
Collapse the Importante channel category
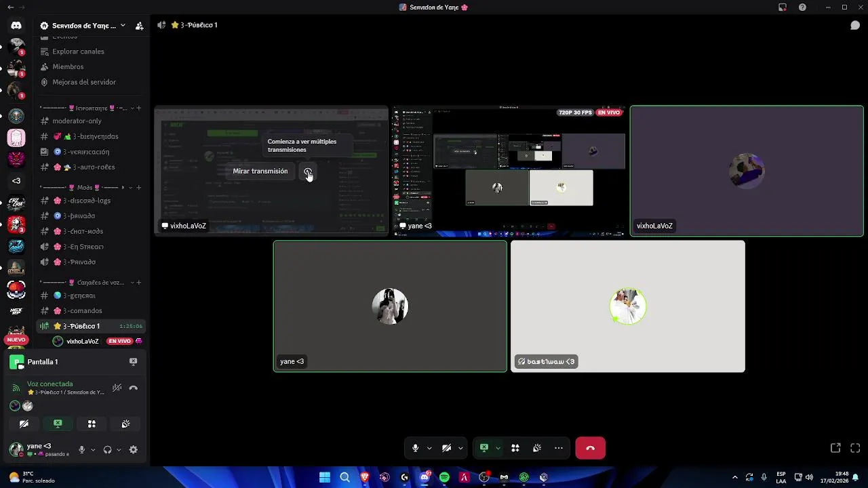(85, 108)
